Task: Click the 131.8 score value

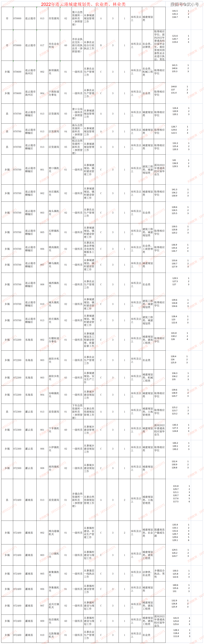Action: (176, 486)
